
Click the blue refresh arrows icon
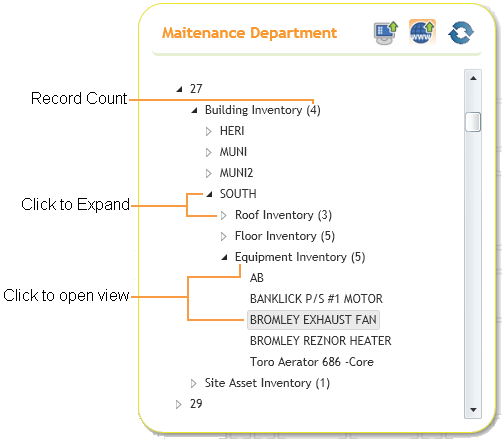coord(461,33)
